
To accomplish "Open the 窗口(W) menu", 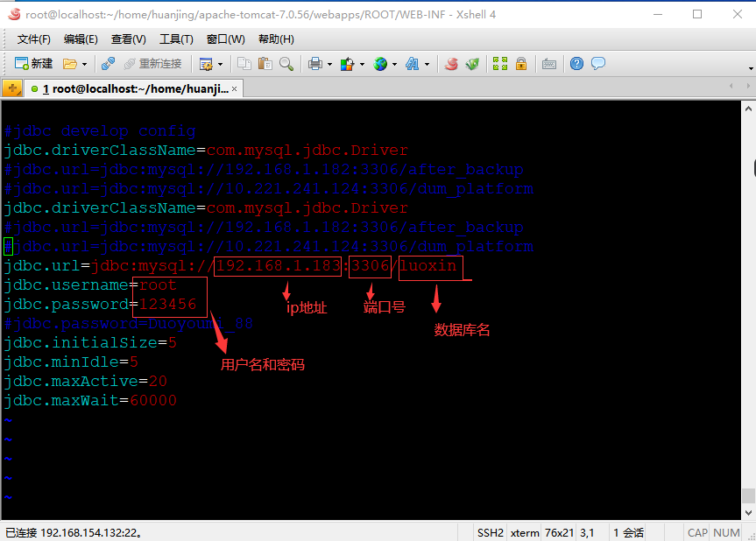I will click(x=226, y=39).
